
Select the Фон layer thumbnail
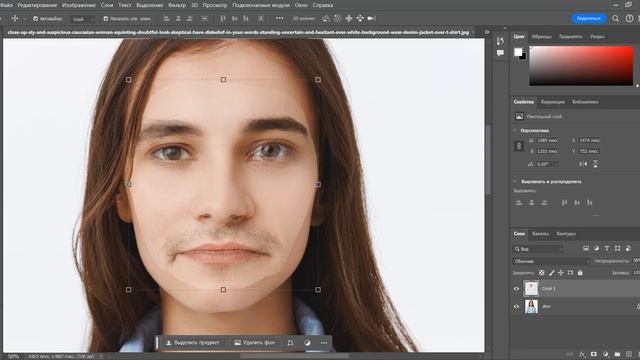[x=531, y=307]
